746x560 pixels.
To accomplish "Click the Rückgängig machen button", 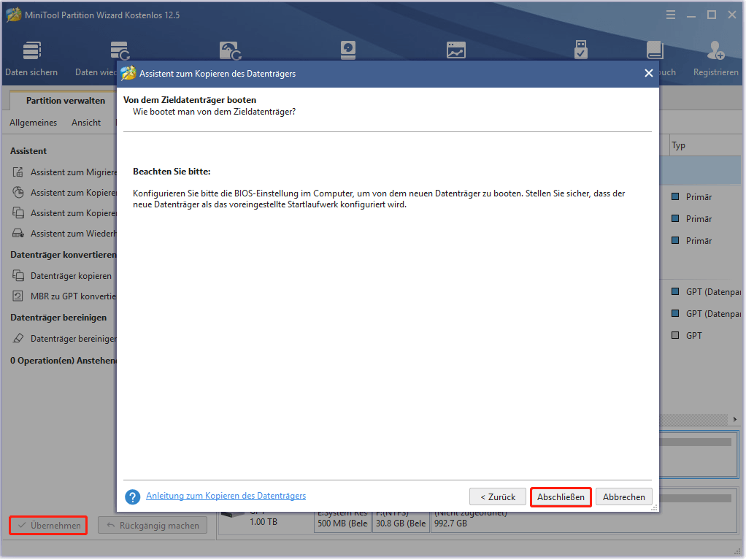I will pos(152,524).
